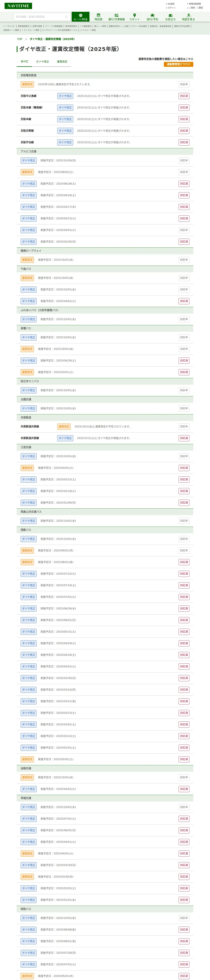
Task: Open 定期代検索 sub-menu link
Action: [x=37, y=26]
